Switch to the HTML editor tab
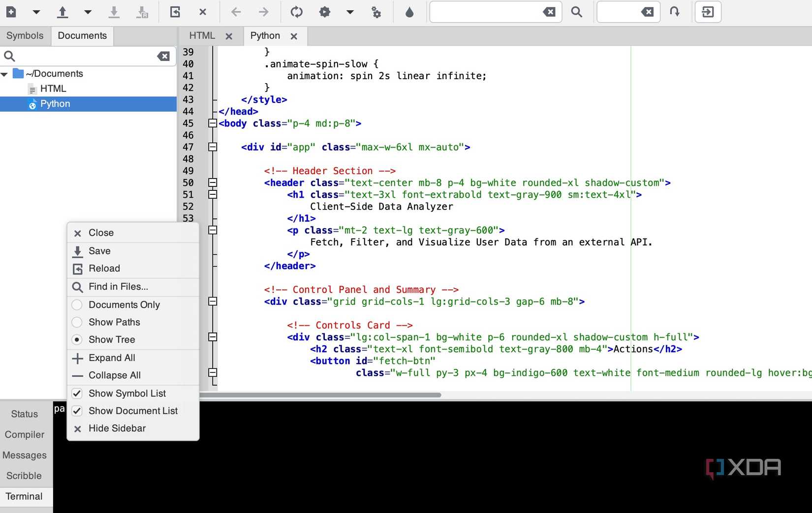Screen dimensions: 812x513 (x=202, y=35)
